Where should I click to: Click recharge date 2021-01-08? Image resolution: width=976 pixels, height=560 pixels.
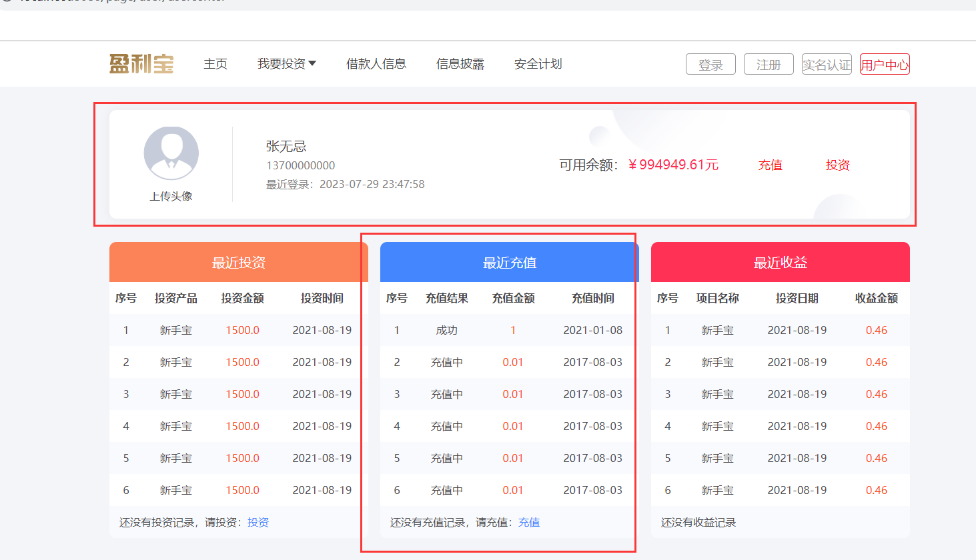click(x=593, y=331)
